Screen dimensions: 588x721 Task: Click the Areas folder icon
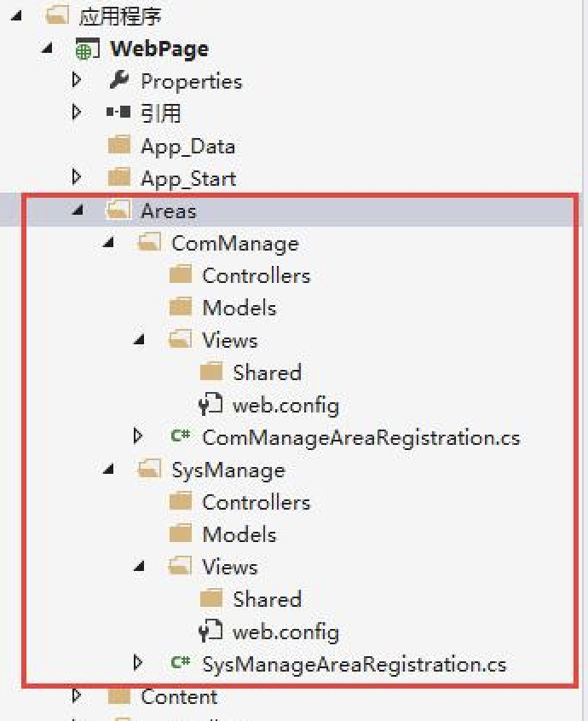pyautogui.click(x=118, y=211)
